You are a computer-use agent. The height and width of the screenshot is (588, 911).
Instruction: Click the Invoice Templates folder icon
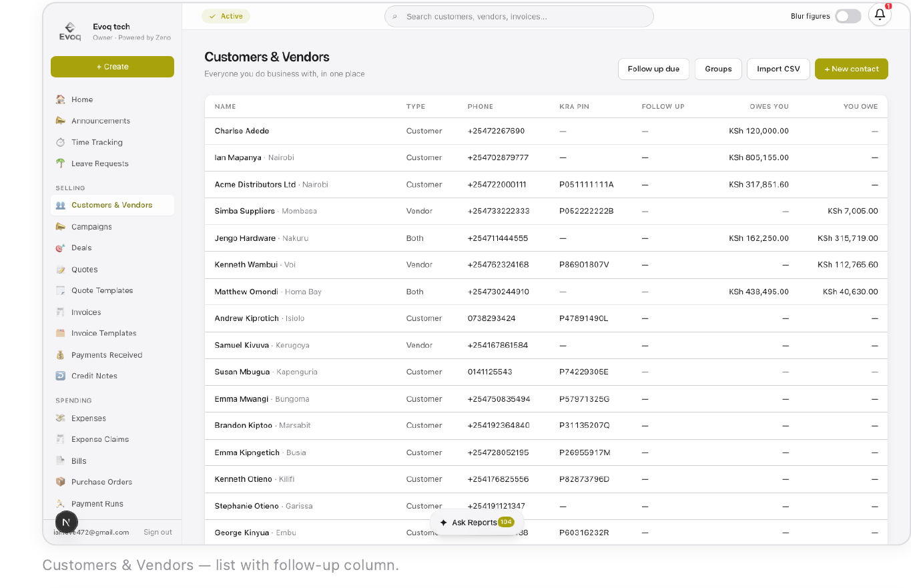61,333
